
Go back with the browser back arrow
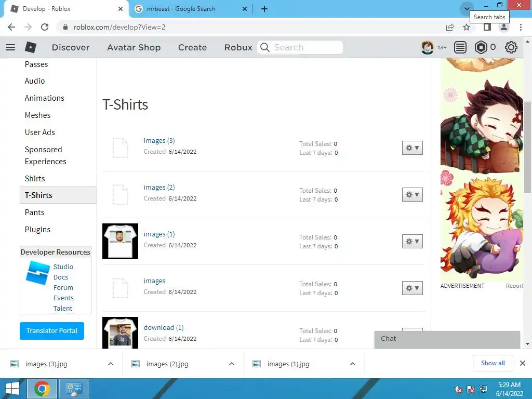[11, 27]
